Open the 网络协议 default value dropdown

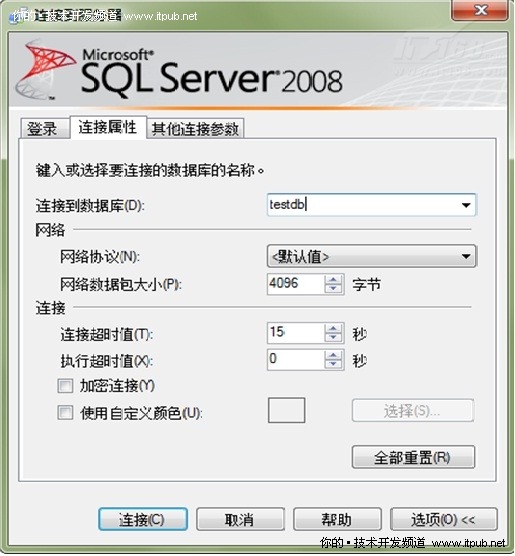click(x=372, y=256)
